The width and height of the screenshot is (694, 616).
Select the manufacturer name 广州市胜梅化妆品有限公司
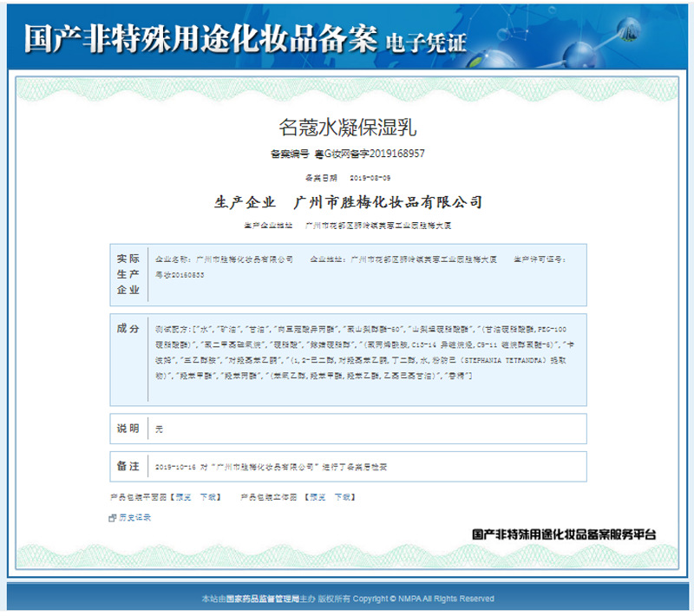point(388,202)
